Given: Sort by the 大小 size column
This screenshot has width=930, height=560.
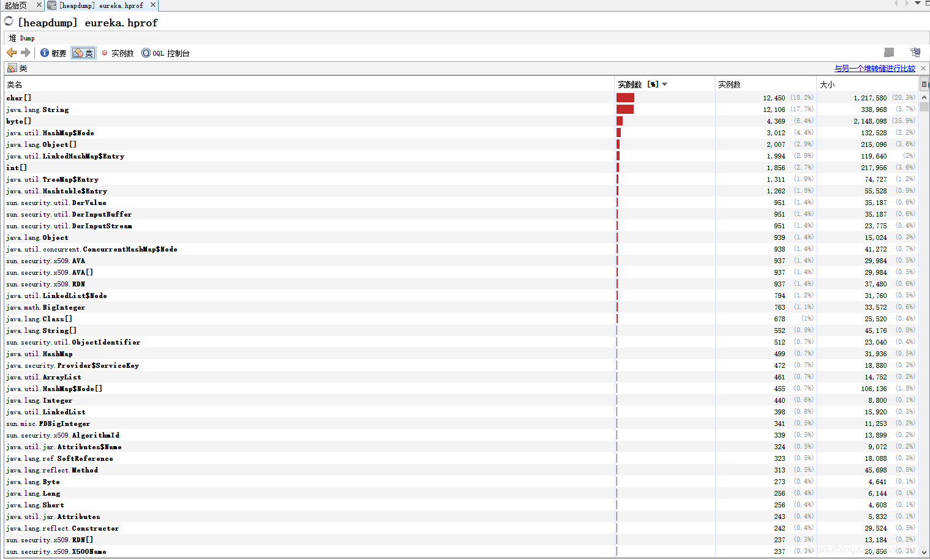Looking at the screenshot, I should click(868, 84).
